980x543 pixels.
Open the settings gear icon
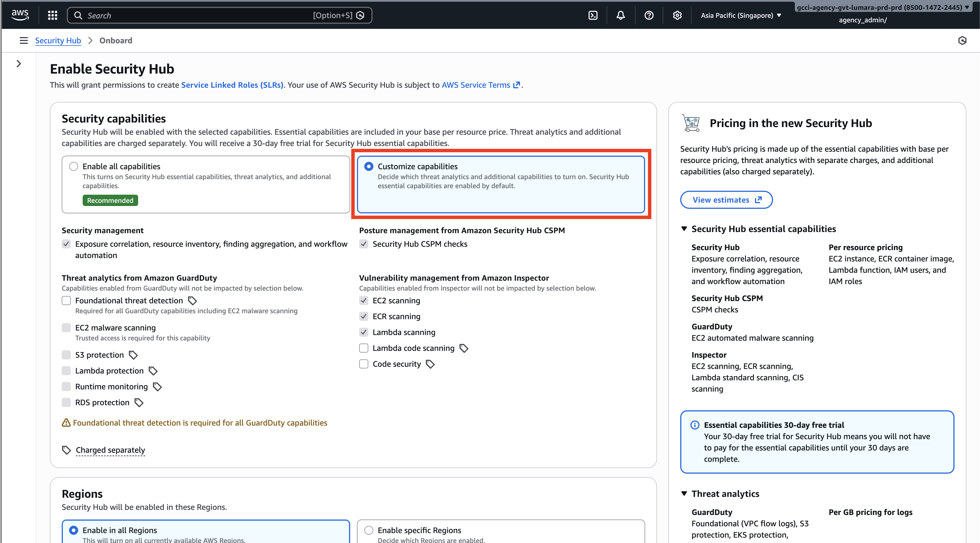coord(677,15)
